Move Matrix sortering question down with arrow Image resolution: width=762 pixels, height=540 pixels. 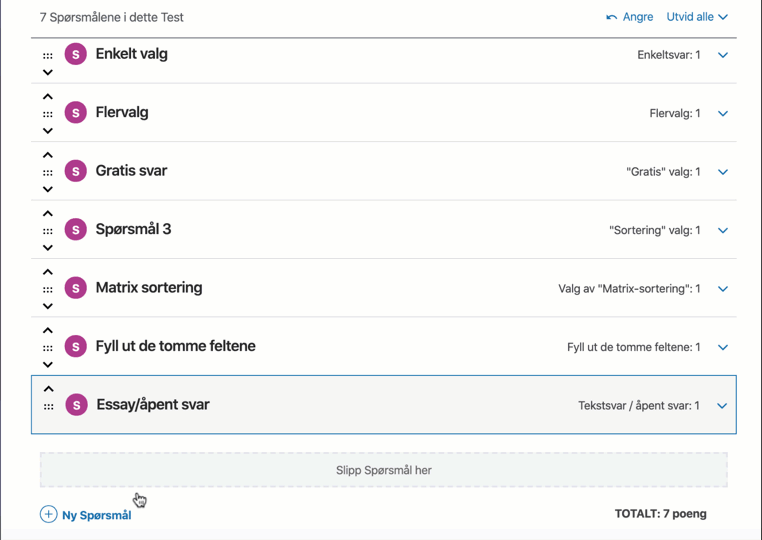[x=47, y=306]
